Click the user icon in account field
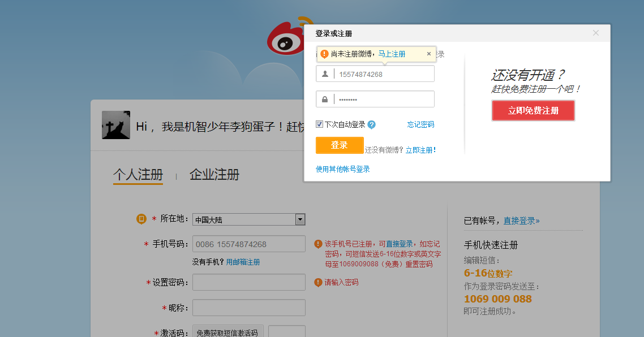Viewport: 644px width, 337px height. [325, 74]
